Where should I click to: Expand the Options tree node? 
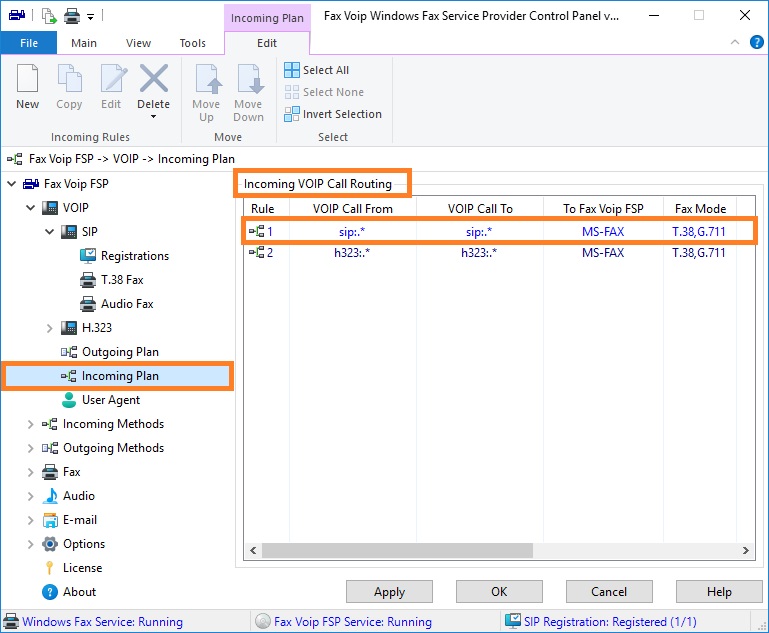tap(30, 544)
